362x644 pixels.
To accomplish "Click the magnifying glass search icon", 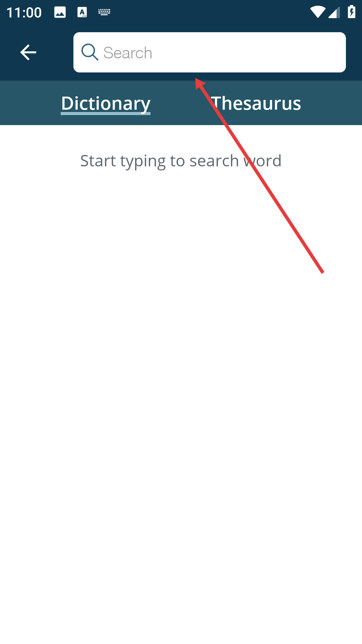I will coord(90,52).
